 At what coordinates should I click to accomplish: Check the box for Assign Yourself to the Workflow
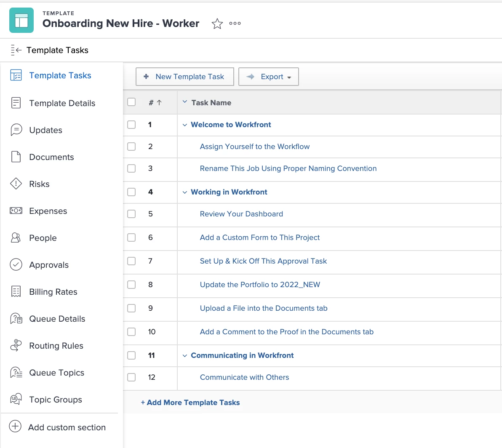coord(131,147)
